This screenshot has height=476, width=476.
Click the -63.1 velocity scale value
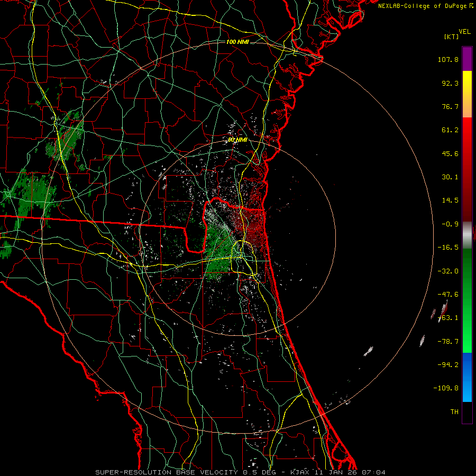448,318
